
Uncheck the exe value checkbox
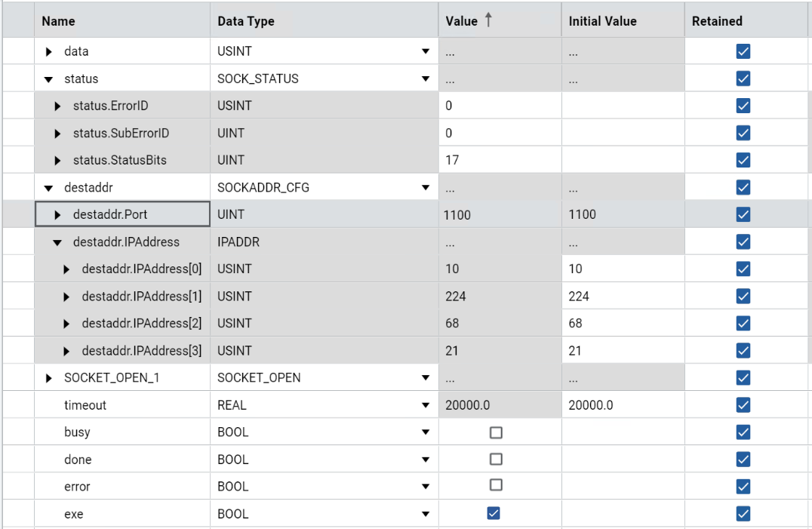[494, 514]
